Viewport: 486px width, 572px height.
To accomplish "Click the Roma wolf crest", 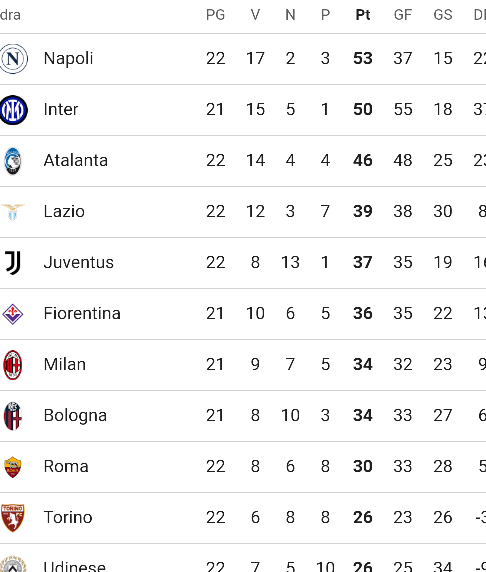I will click(x=13, y=467).
